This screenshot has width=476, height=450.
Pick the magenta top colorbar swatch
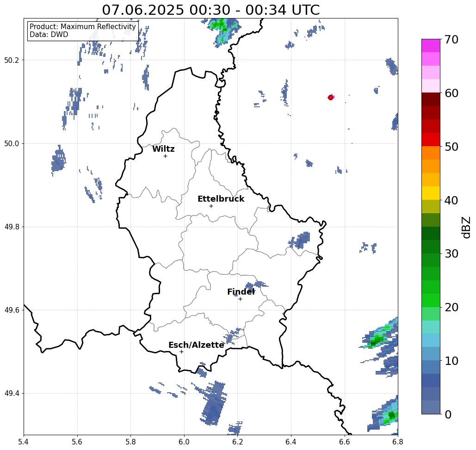click(431, 46)
